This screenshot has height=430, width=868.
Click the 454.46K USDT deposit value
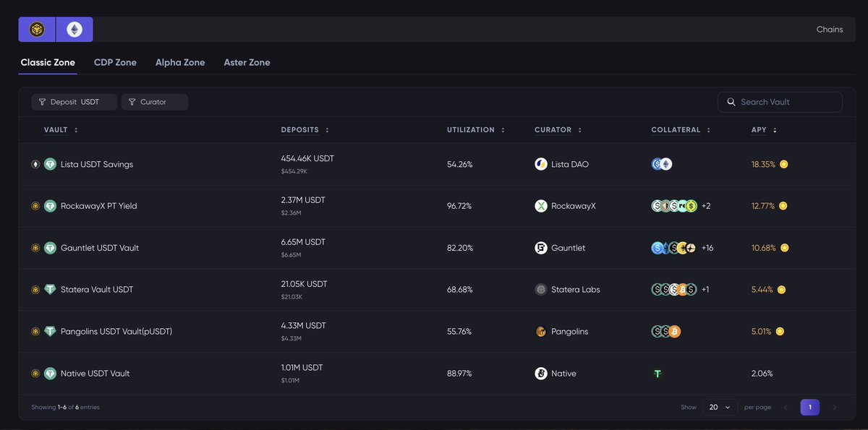tap(307, 158)
